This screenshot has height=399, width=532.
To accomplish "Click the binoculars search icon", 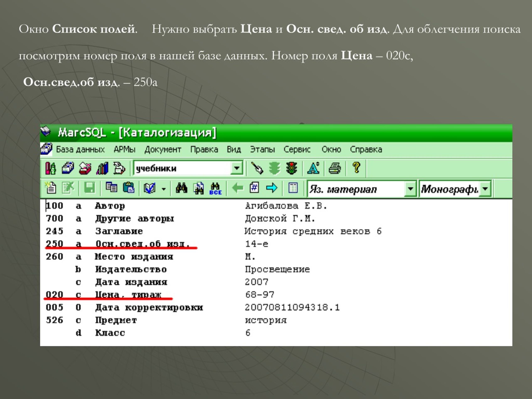I will (x=182, y=188).
